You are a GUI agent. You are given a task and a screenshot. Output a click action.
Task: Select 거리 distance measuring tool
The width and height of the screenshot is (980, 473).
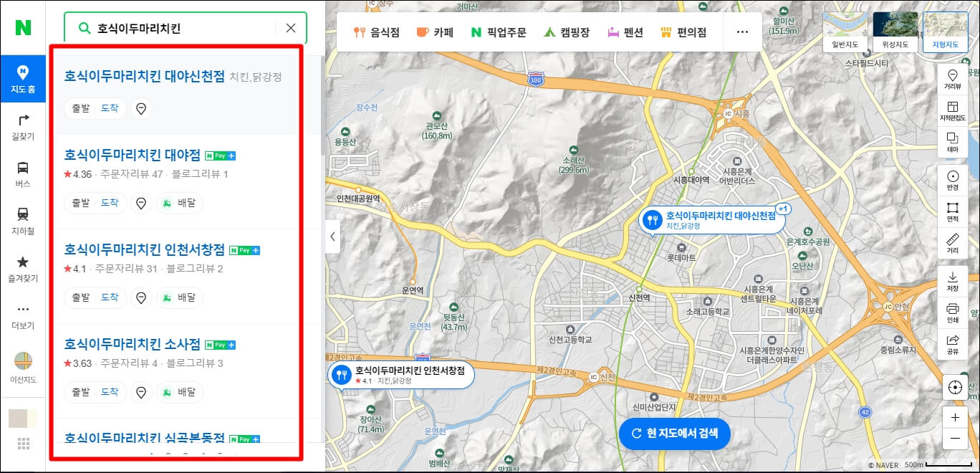click(952, 244)
